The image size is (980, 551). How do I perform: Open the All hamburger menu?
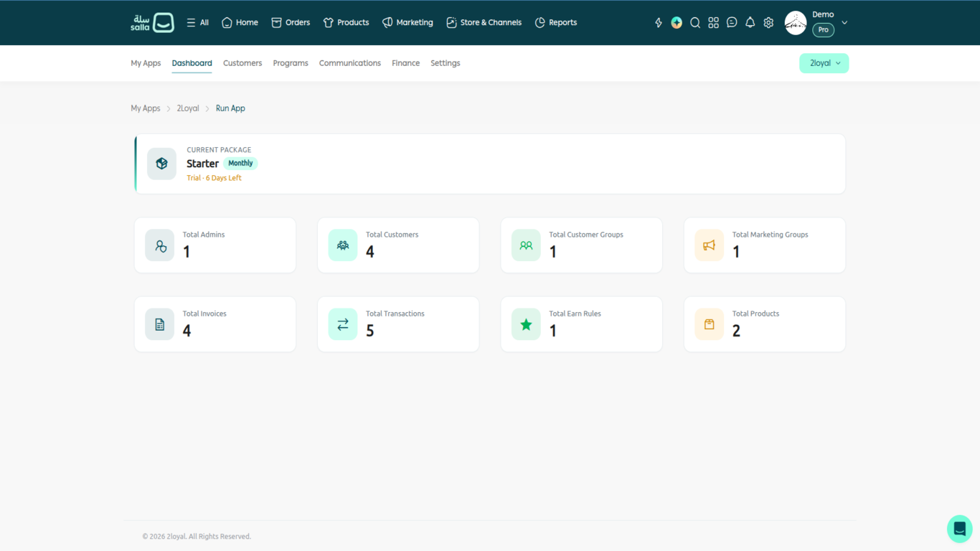coord(197,23)
